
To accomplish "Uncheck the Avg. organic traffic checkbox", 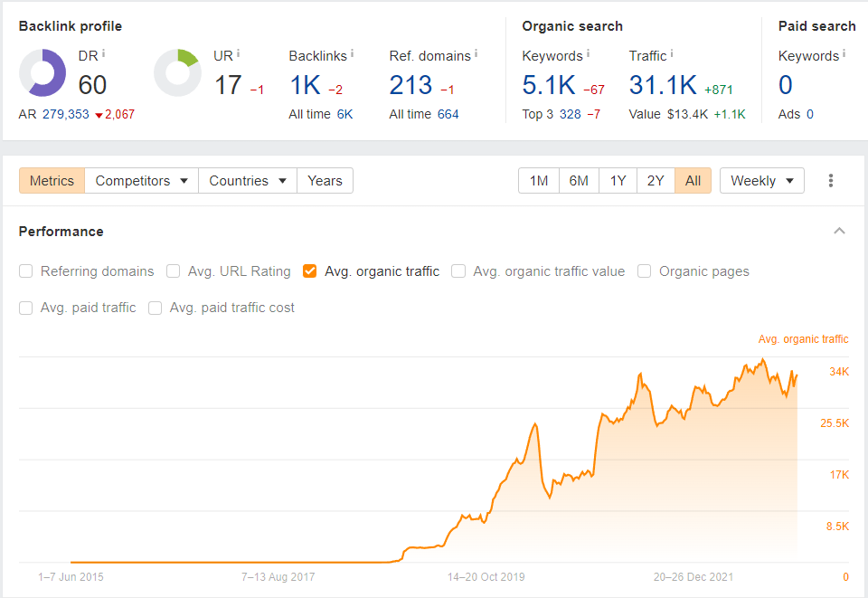I will click(310, 271).
